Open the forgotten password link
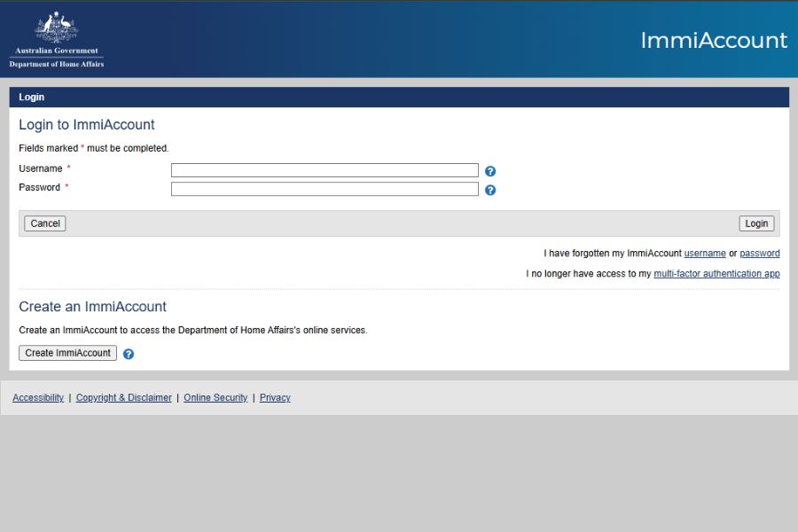The image size is (798, 532). click(759, 254)
